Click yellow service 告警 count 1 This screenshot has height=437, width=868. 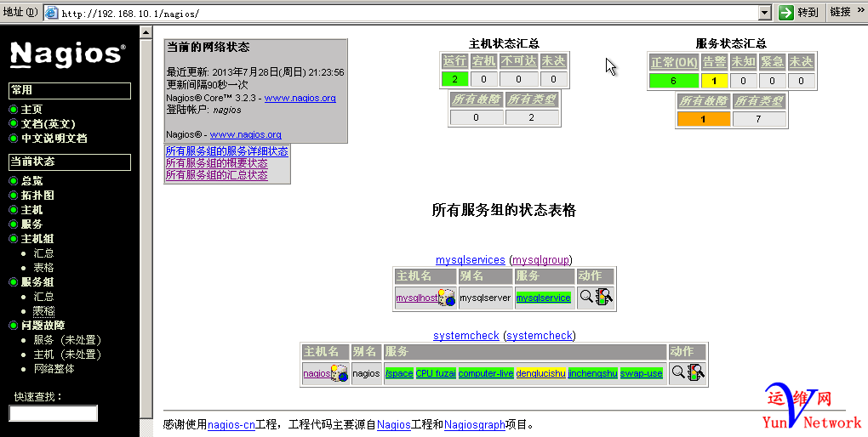(x=714, y=81)
